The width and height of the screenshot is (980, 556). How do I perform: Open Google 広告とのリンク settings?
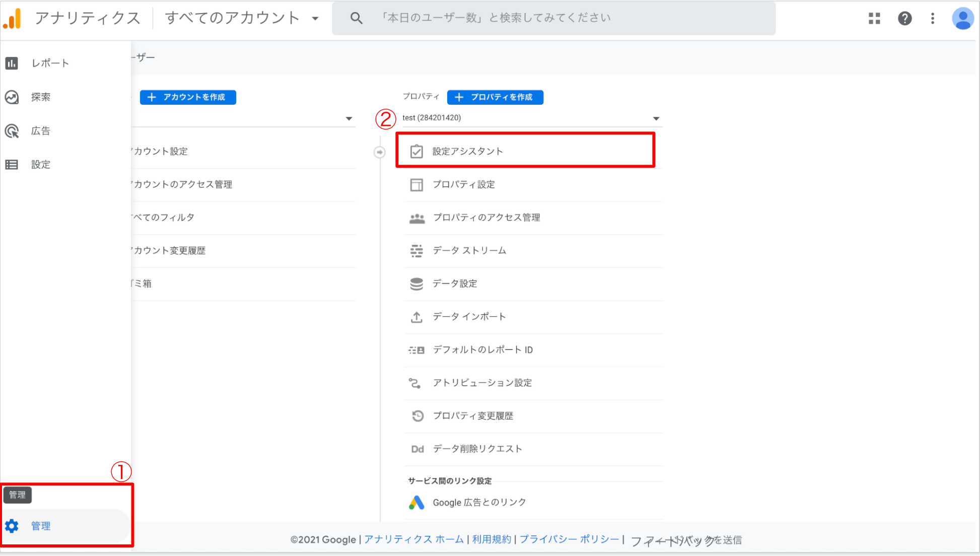click(479, 502)
